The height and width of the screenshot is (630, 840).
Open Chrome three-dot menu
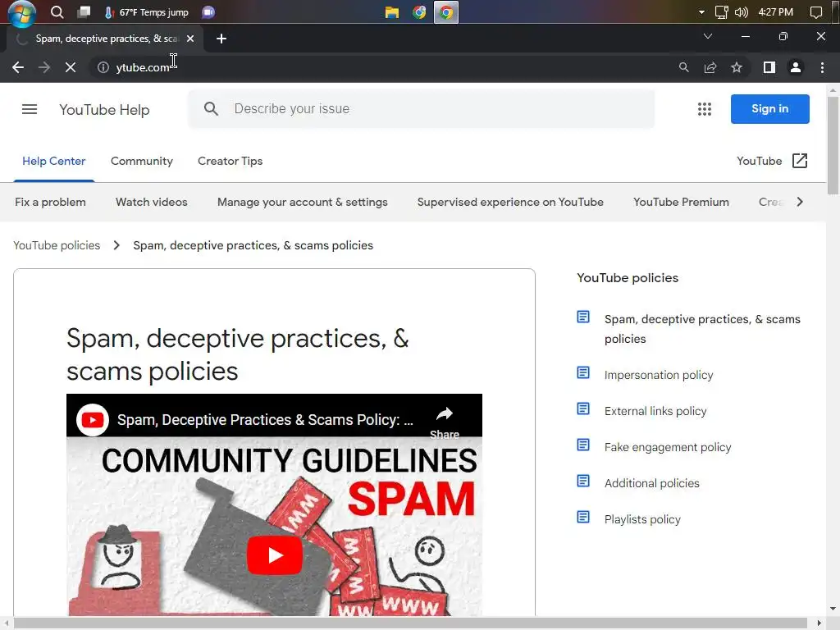(822, 67)
